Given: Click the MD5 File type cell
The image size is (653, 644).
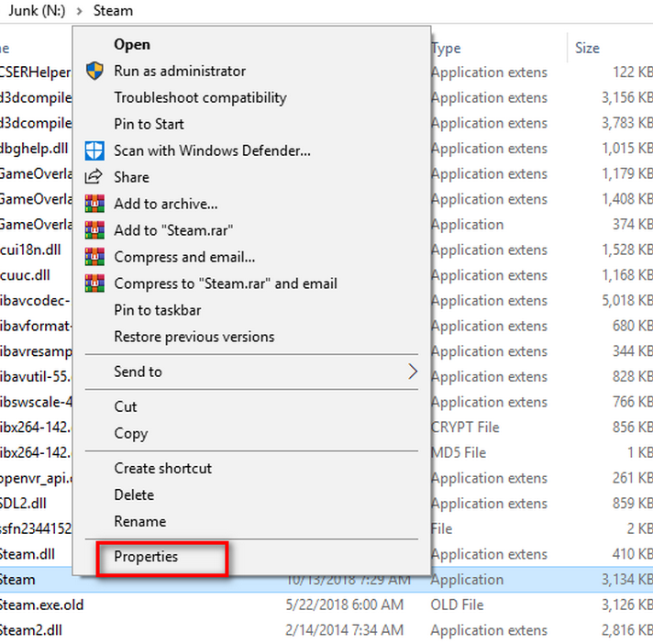Looking at the screenshot, I should click(x=458, y=453).
